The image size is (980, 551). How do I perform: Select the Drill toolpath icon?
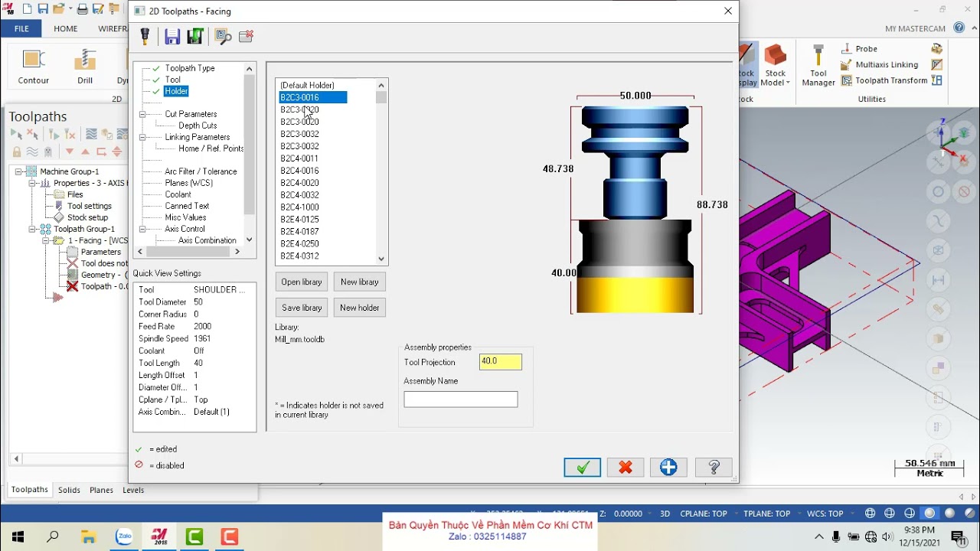click(x=85, y=67)
